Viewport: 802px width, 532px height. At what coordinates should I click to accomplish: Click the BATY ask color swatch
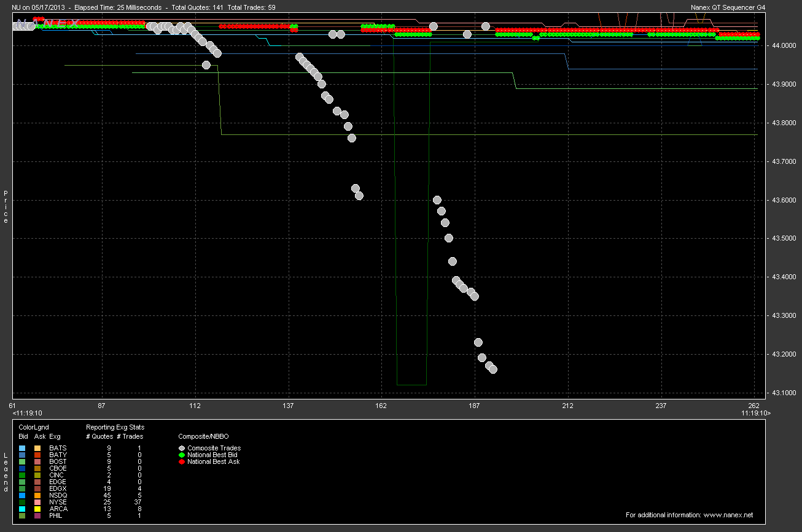pyautogui.click(x=38, y=455)
